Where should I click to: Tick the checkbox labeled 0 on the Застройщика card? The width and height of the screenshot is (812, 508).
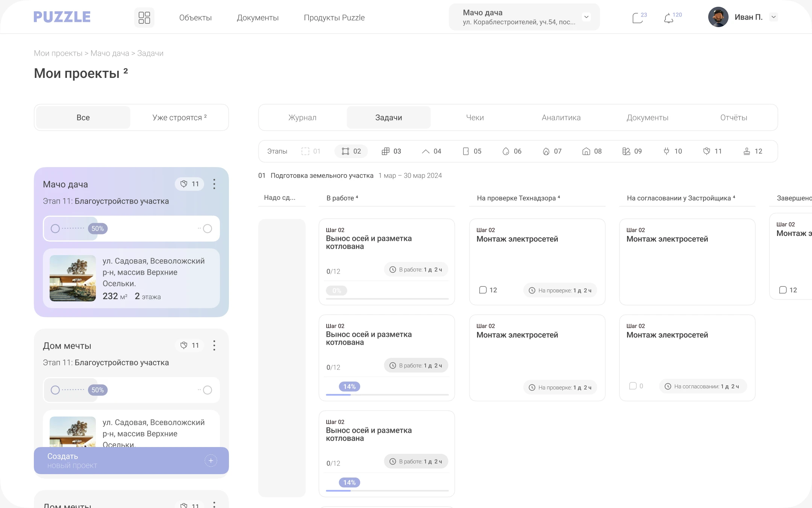[633, 386]
